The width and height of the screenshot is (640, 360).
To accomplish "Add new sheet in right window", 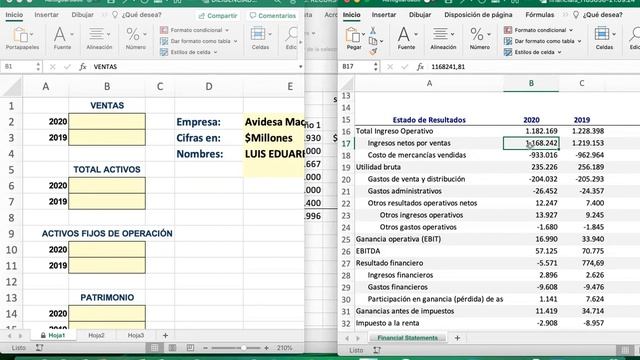I will 458,338.
